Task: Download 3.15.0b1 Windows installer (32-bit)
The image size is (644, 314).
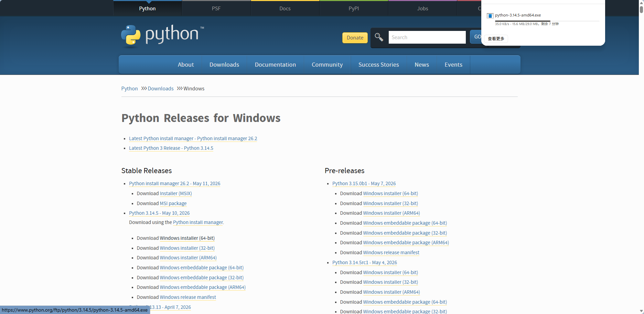Action: [x=390, y=203]
